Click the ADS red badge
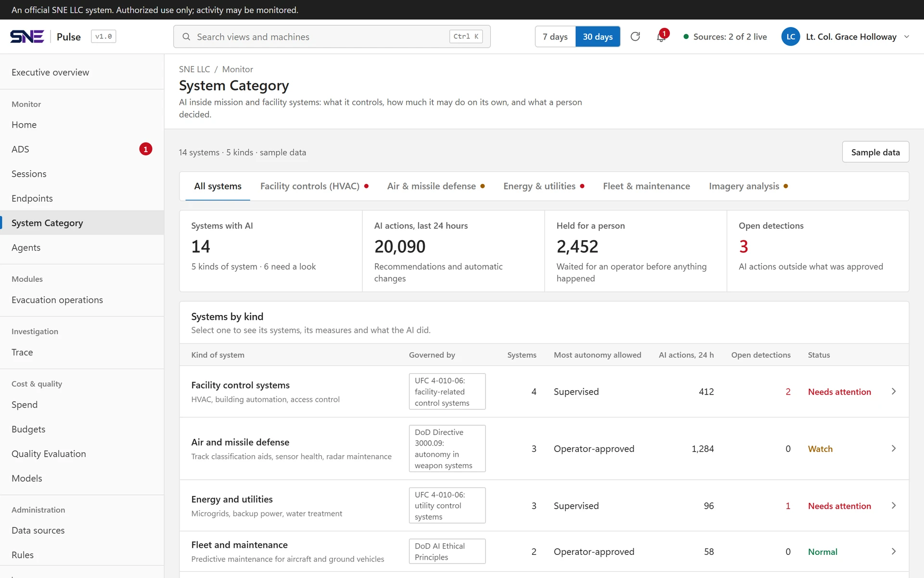Image resolution: width=924 pixels, height=578 pixels. coord(146,149)
